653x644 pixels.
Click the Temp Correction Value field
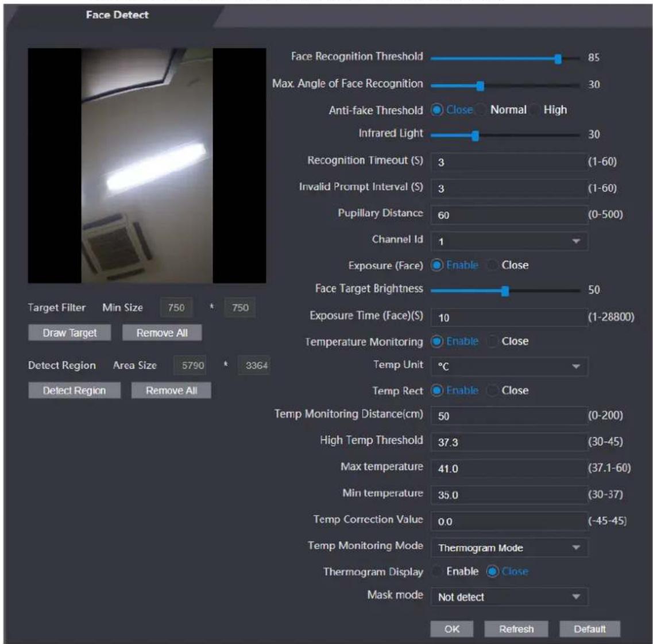[509, 522]
